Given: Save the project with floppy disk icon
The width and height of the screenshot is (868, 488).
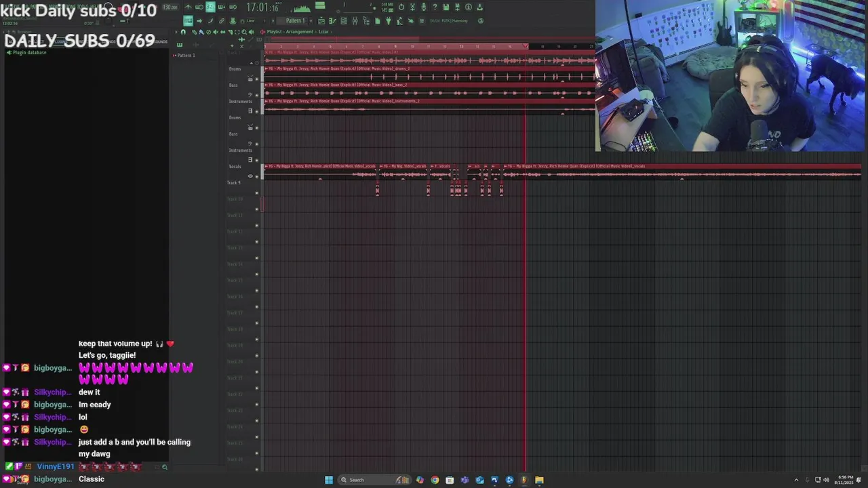Looking at the screenshot, I should click(446, 7).
